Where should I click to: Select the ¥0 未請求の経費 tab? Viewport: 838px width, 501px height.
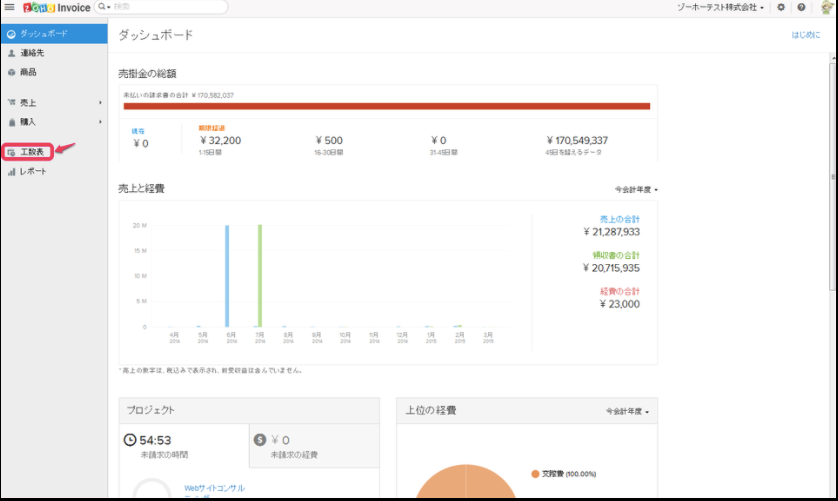(314, 446)
